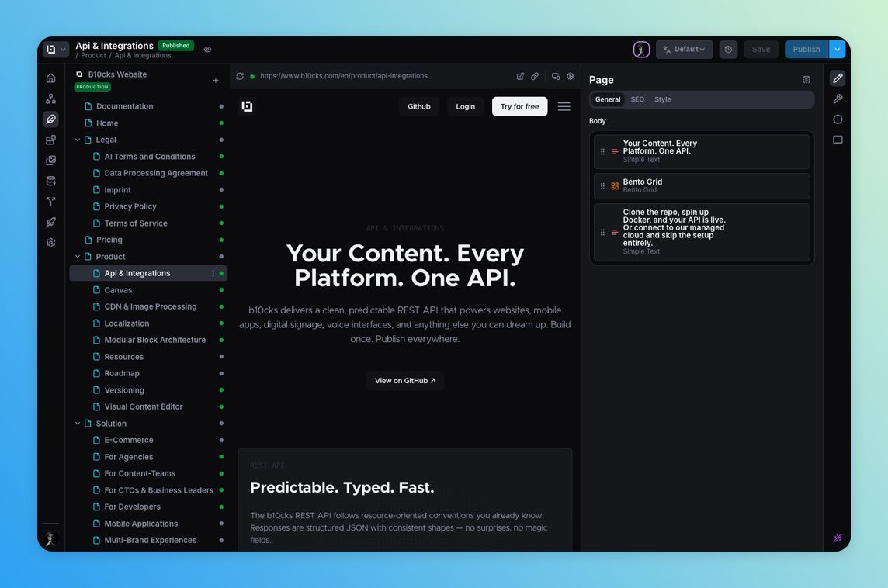Click the icon beside Page heading

point(806,80)
